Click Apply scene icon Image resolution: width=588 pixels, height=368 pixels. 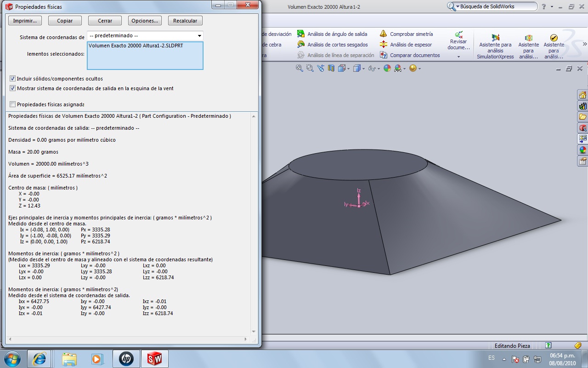tap(398, 68)
